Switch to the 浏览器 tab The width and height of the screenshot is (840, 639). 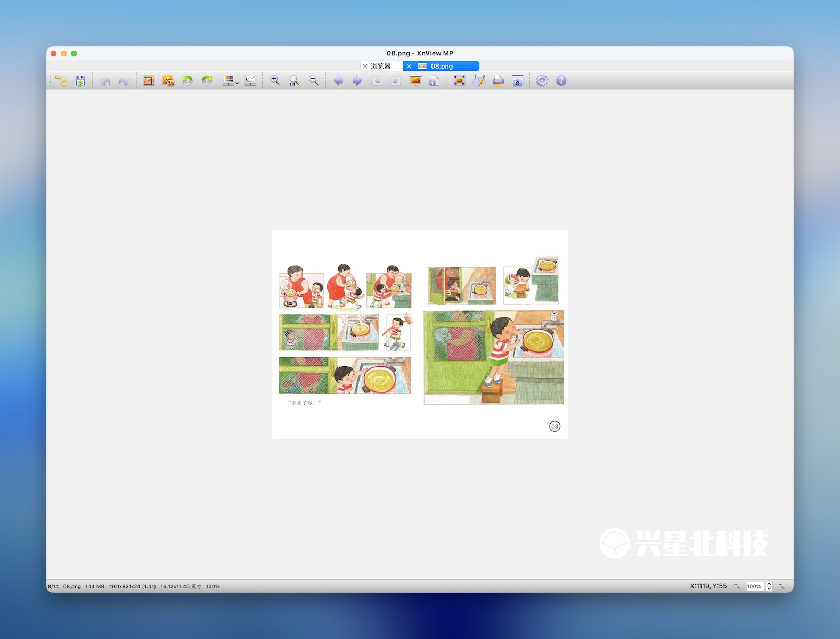381,67
